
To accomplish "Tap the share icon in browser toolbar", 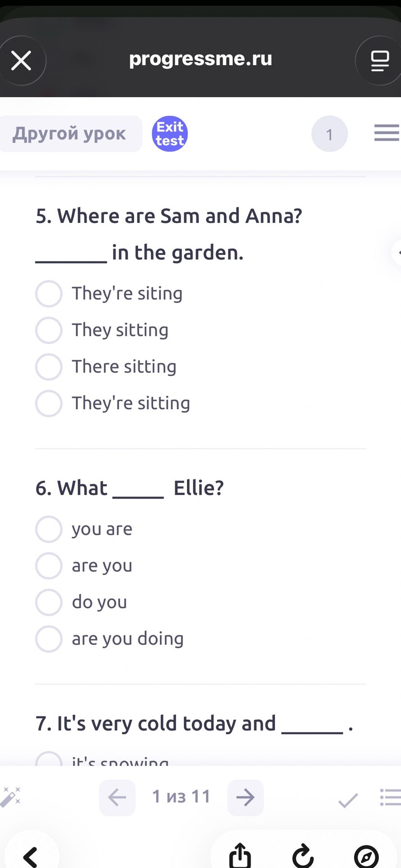I will click(x=240, y=855).
